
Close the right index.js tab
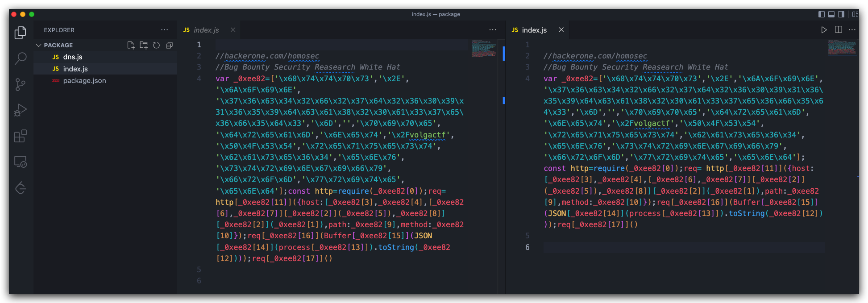click(x=561, y=30)
